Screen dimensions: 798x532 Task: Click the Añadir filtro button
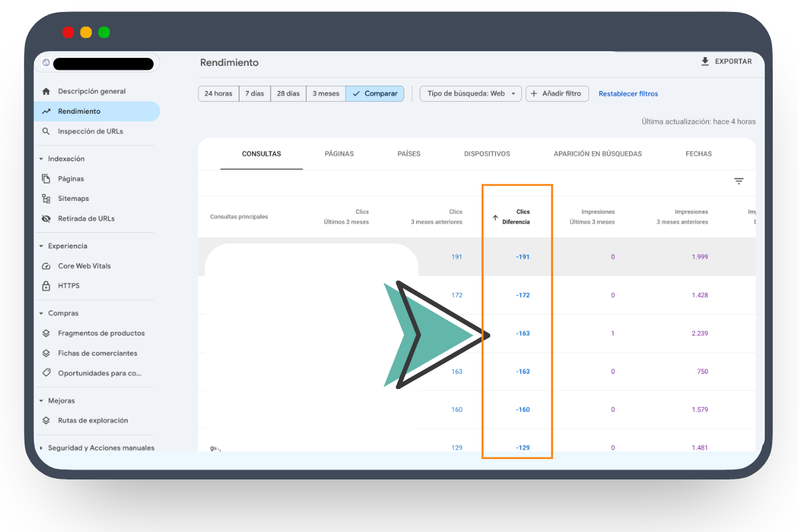557,94
